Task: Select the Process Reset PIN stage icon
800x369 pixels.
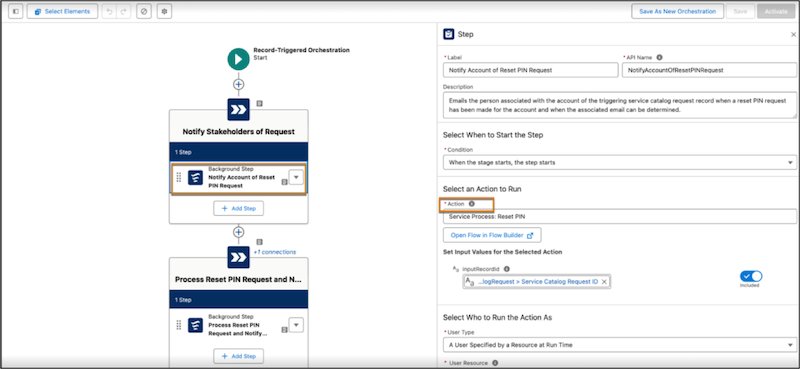Action: pos(238,257)
